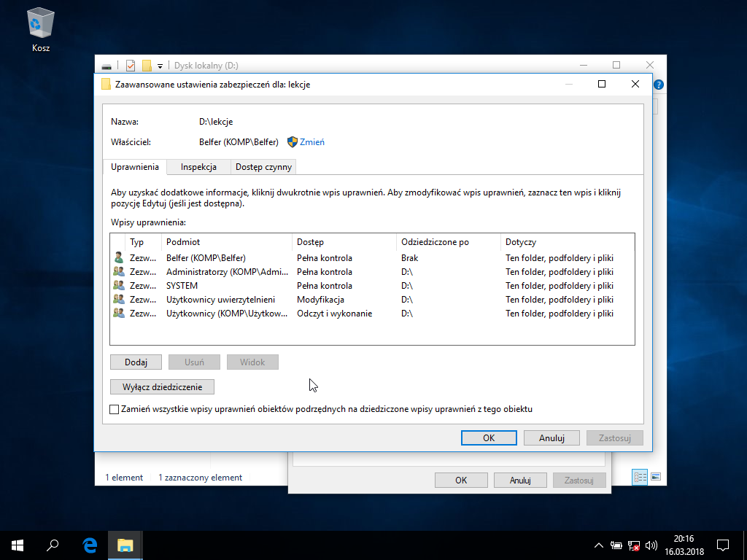Click the shield icon next to Zmień
747x560 pixels.
tap(293, 142)
